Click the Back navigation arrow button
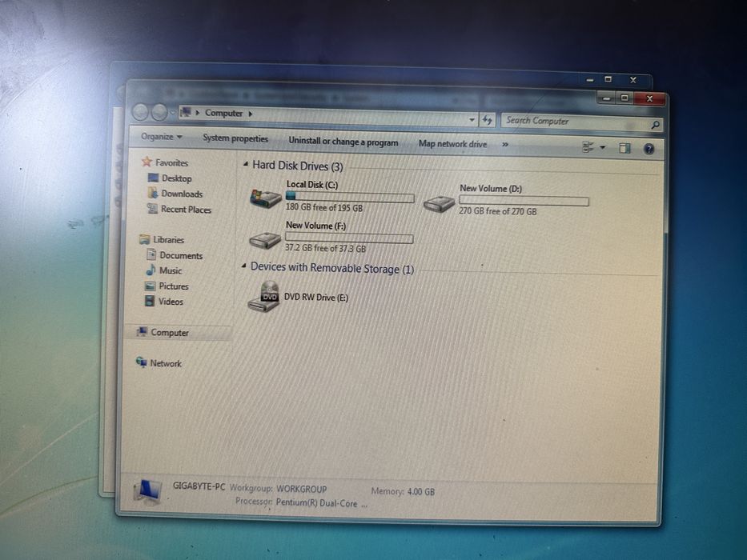The height and width of the screenshot is (560, 747). [140, 112]
